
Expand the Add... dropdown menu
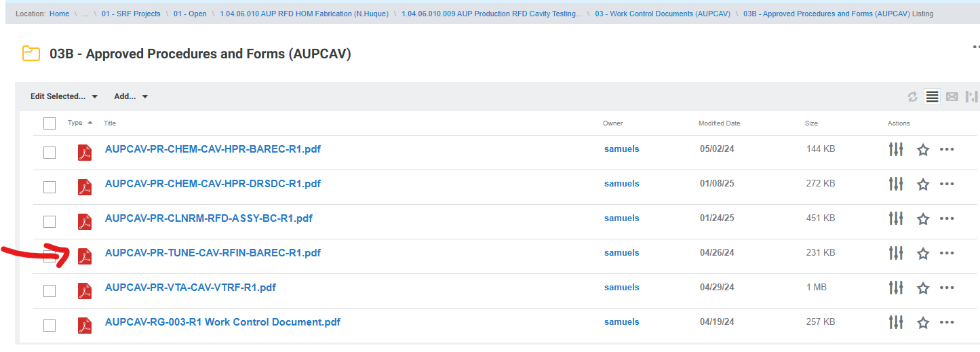tap(131, 96)
